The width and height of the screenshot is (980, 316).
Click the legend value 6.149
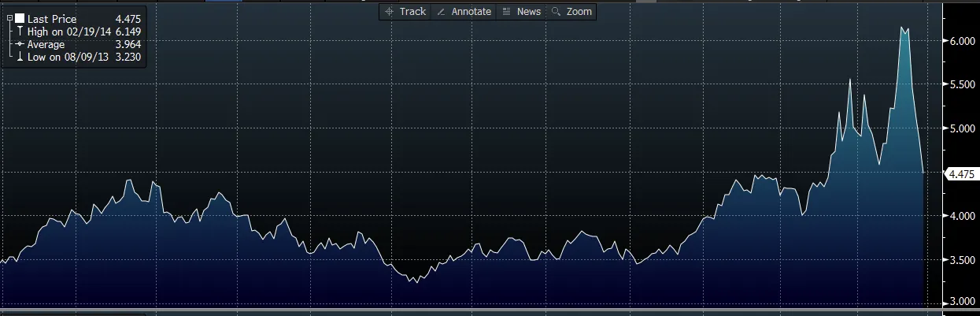pyautogui.click(x=127, y=32)
